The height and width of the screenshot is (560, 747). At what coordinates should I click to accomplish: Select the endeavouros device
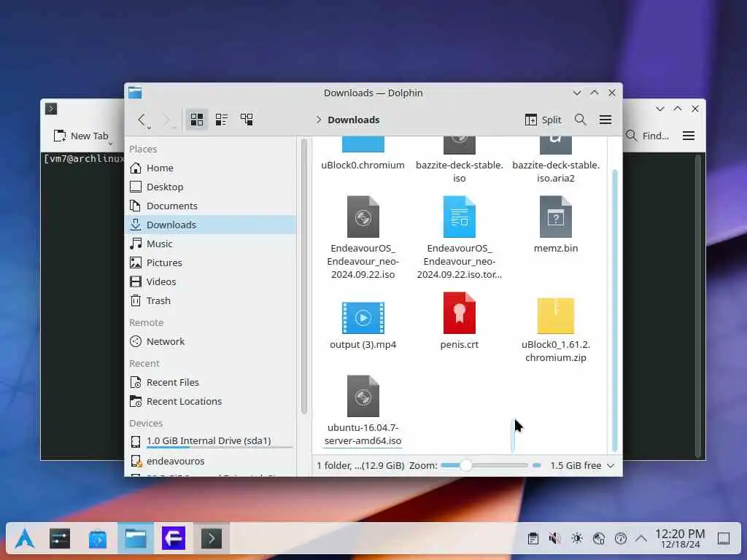[210, 461]
